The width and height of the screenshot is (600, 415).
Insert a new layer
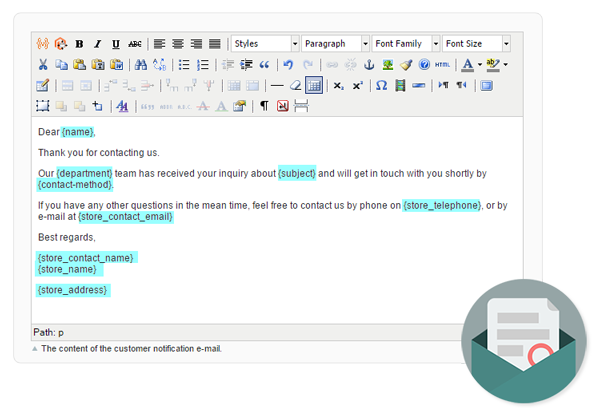[x=42, y=106]
